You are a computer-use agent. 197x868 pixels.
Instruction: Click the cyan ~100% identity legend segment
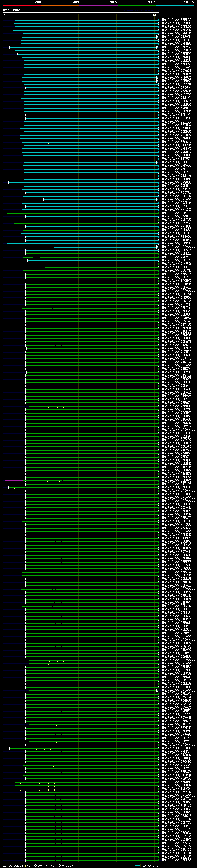click(x=175, y=6)
